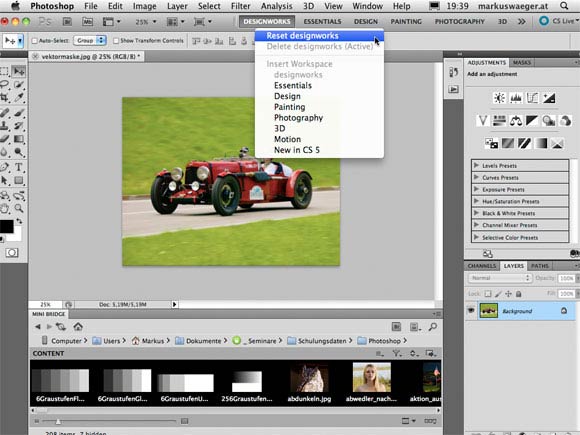Add a Brightness/Contrast adjustment
Viewport: 580px width, 435px height.
[x=499, y=98]
